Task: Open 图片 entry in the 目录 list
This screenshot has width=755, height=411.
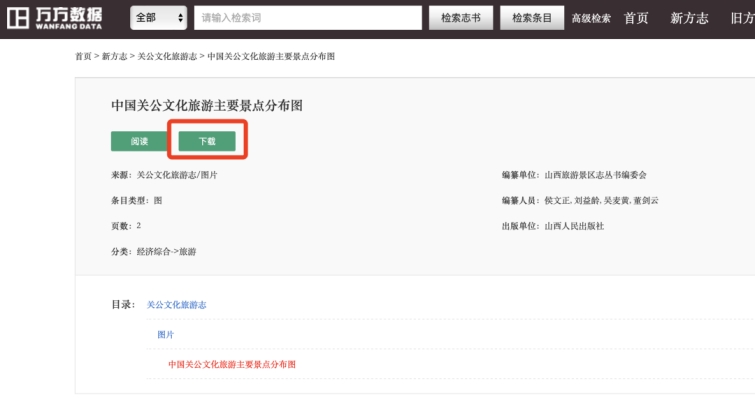Action: 165,334
